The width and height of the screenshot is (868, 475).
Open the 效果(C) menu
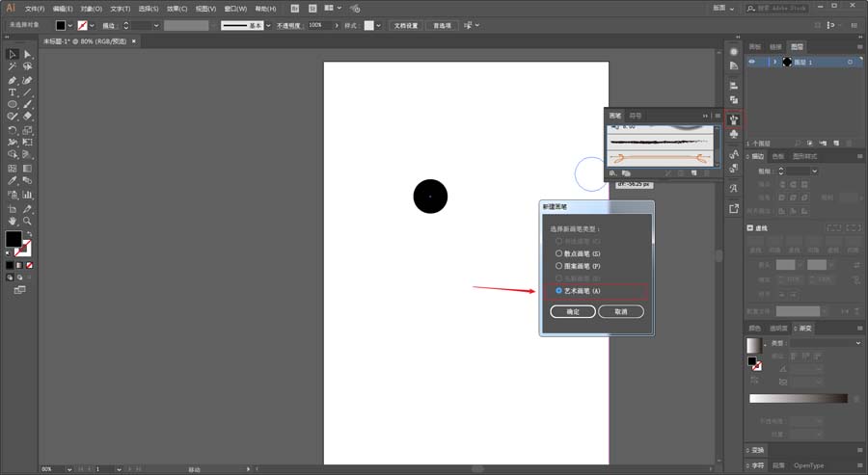177,9
